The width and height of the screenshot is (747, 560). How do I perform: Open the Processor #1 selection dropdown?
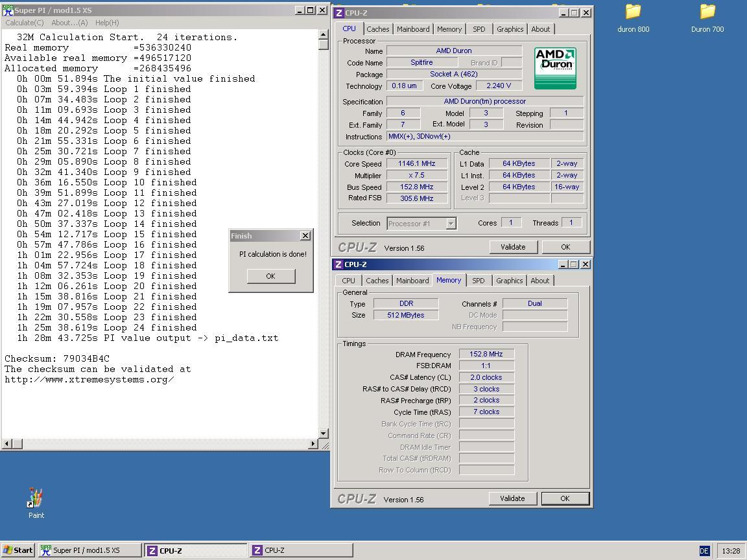[x=451, y=224]
